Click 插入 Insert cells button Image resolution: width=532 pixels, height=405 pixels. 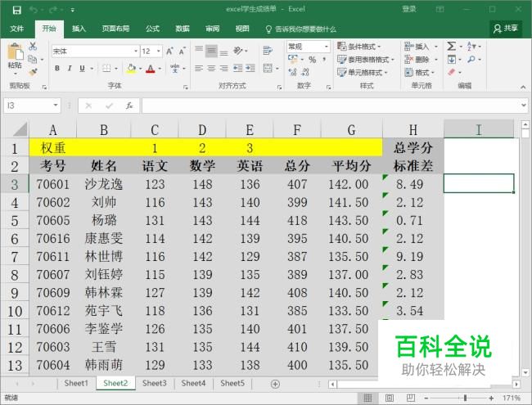pyautogui.click(x=421, y=47)
